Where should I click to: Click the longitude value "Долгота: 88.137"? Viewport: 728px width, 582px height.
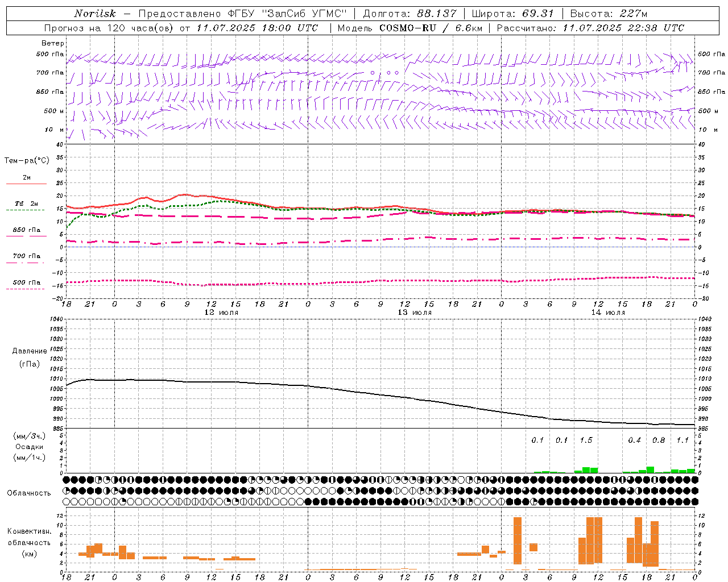tap(409, 14)
